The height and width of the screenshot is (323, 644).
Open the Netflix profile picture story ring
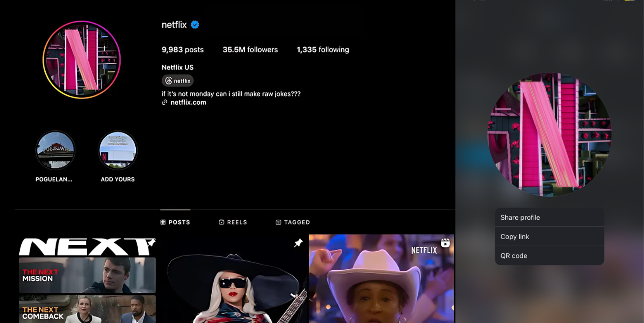[82, 60]
